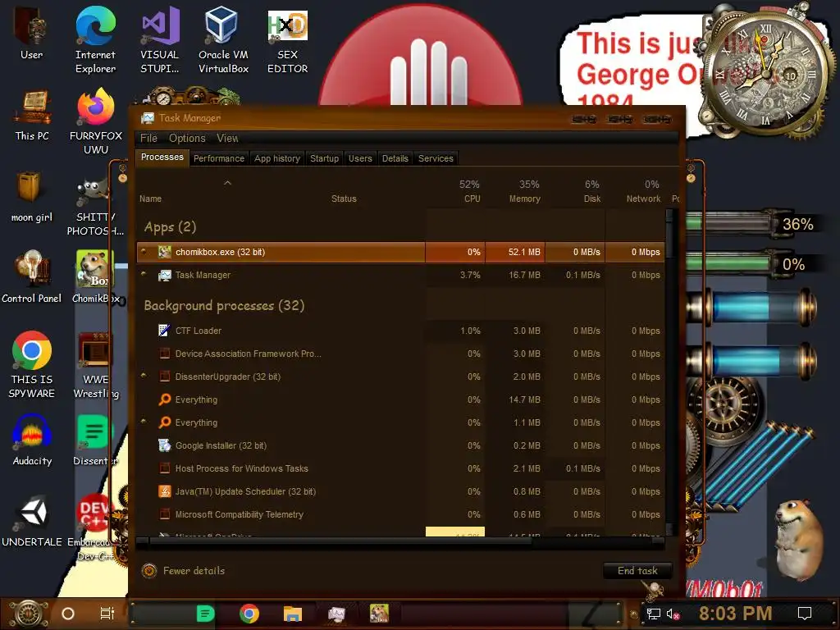This screenshot has height=630, width=840.
Task: Open This PC desktop icon
Action: point(32,116)
